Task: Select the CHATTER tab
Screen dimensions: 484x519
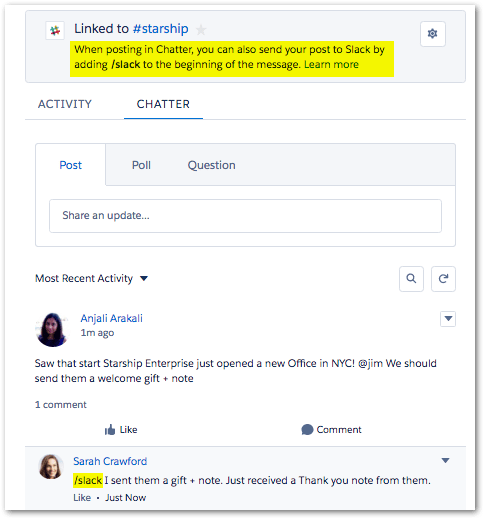Action: 163,104
